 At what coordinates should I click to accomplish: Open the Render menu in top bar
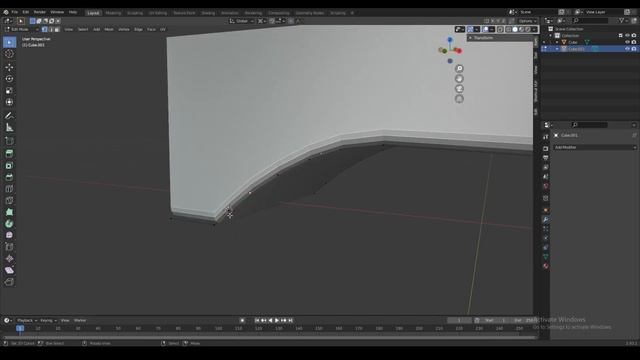[40, 12]
